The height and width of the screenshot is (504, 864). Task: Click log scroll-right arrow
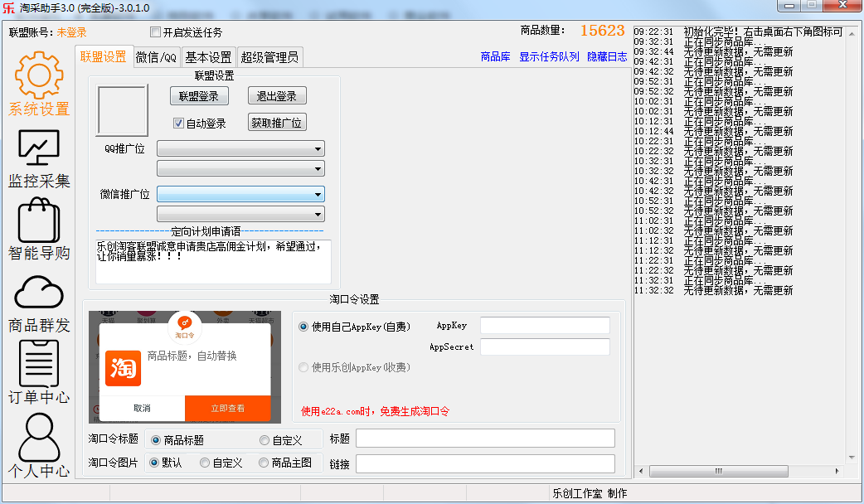coord(837,471)
